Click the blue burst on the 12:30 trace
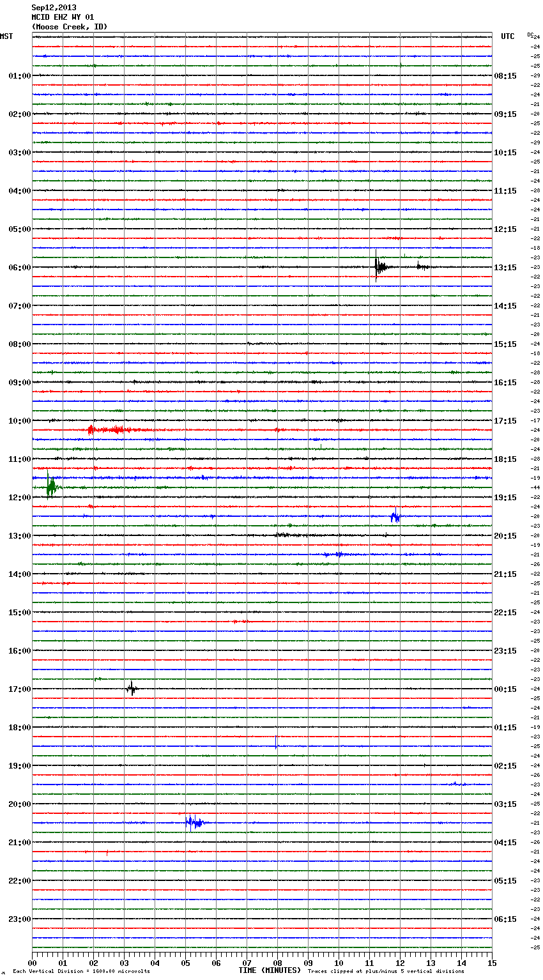This screenshot has width=543, height=980. (x=395, y=516)
